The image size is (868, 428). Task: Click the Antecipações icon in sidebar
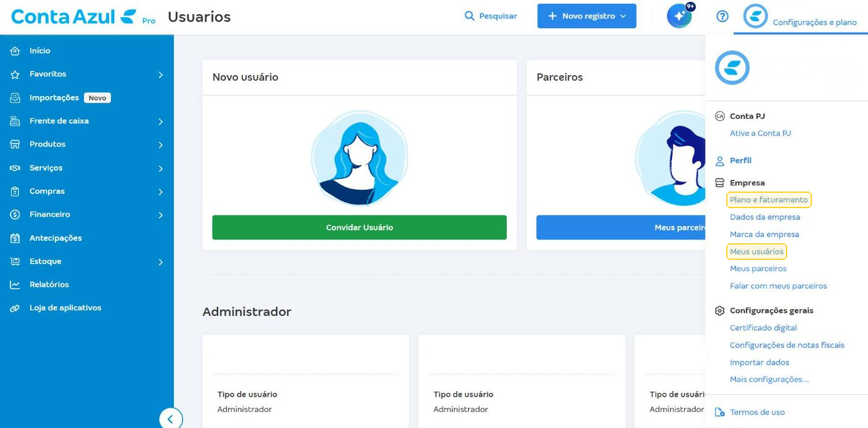[15, 238]
